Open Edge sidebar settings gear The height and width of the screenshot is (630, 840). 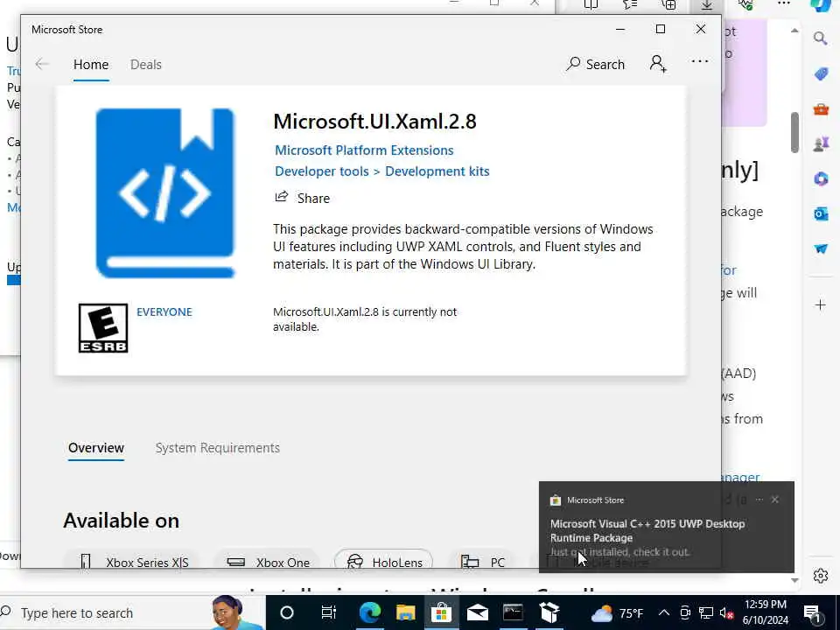click(x=820, y=576)
